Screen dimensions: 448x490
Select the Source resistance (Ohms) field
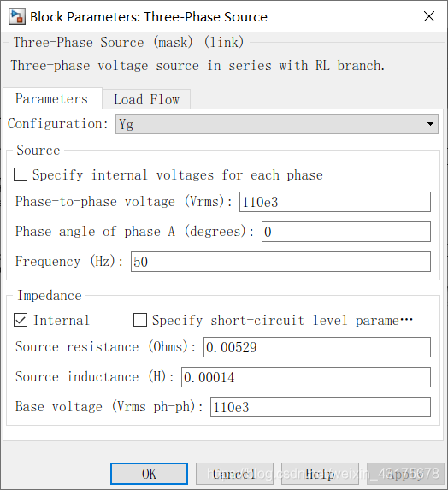point(317,347)
